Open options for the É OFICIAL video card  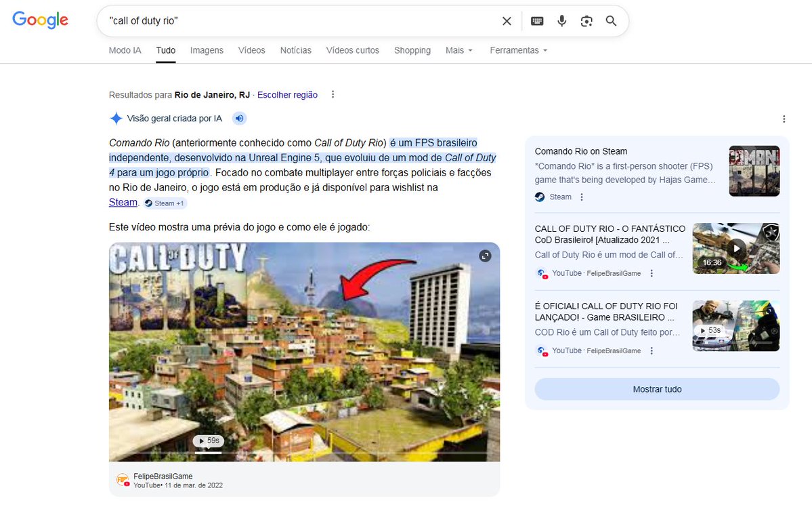click(x=651, y=351)
